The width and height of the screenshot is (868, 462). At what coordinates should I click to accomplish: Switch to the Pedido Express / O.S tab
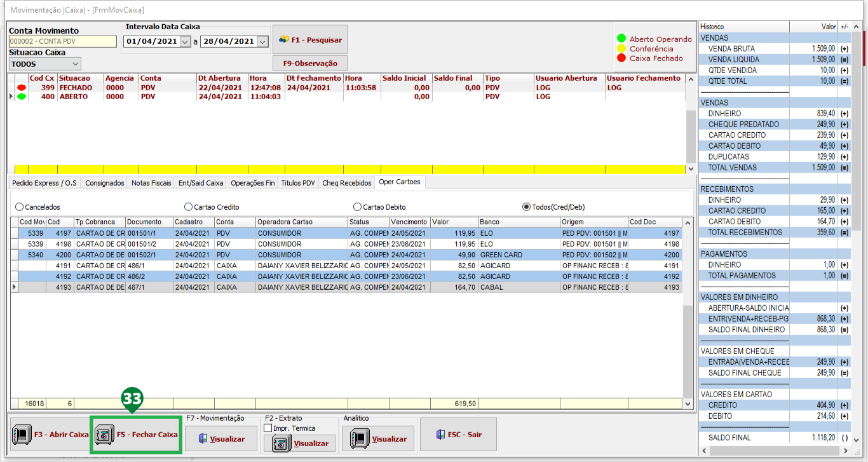click(44, 183)
